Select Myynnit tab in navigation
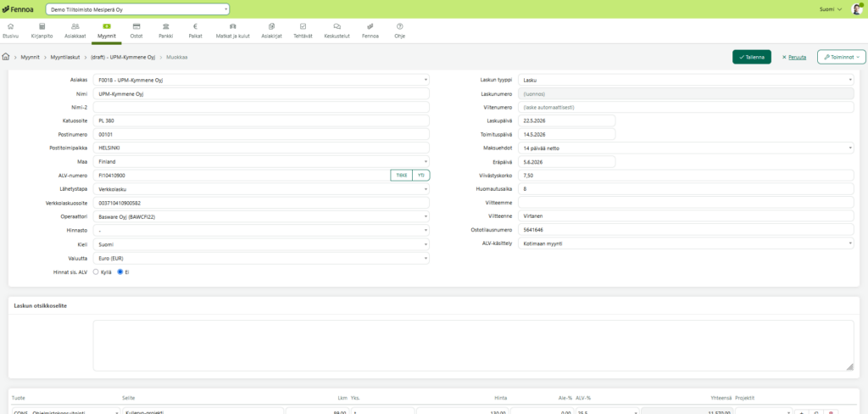The image size is (868, 414). tap(106, 31)
